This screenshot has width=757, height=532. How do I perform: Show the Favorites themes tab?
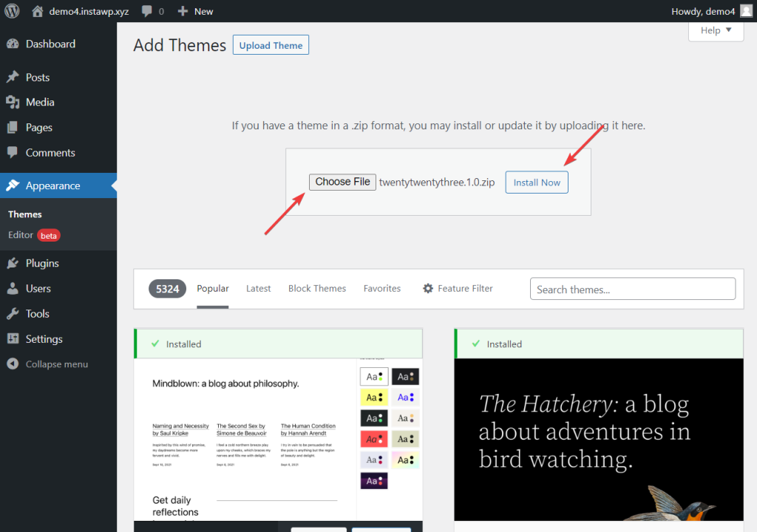click(x=382, y=289)
